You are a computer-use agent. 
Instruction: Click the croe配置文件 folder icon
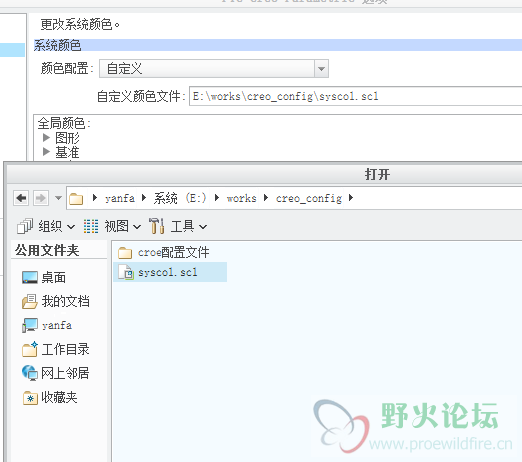coord(125,253)
